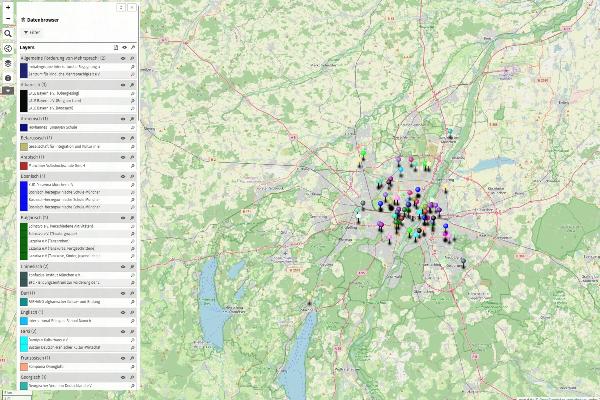
Task: Zoom to the red-swatch layer's single entry
Action: coord(132,166)
